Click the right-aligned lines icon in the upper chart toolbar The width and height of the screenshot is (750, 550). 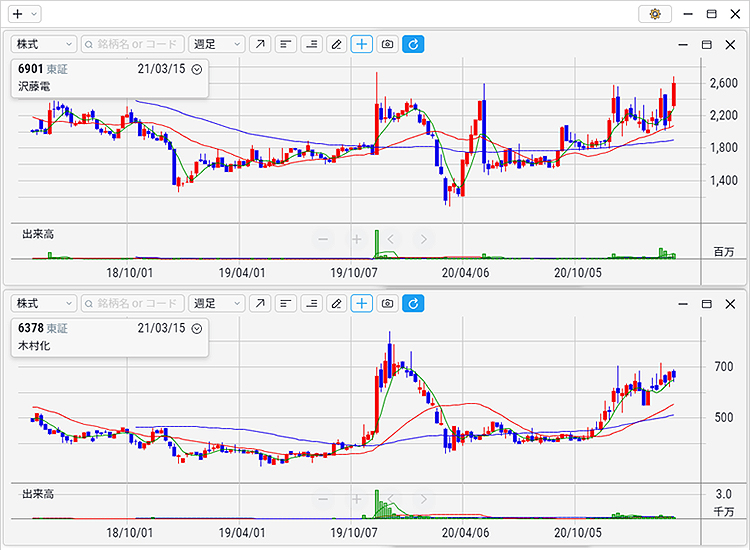[x=311, y=44]
